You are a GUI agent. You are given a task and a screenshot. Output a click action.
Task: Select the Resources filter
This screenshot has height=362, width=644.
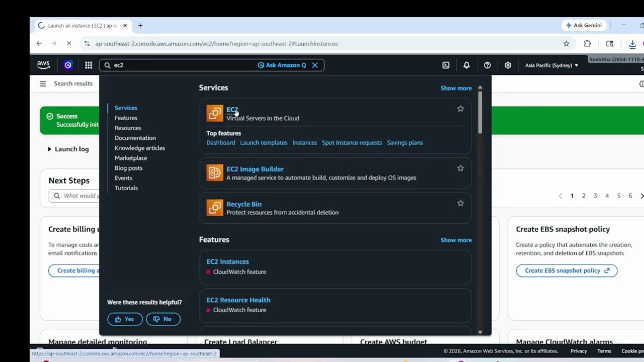tap(128, 128)
